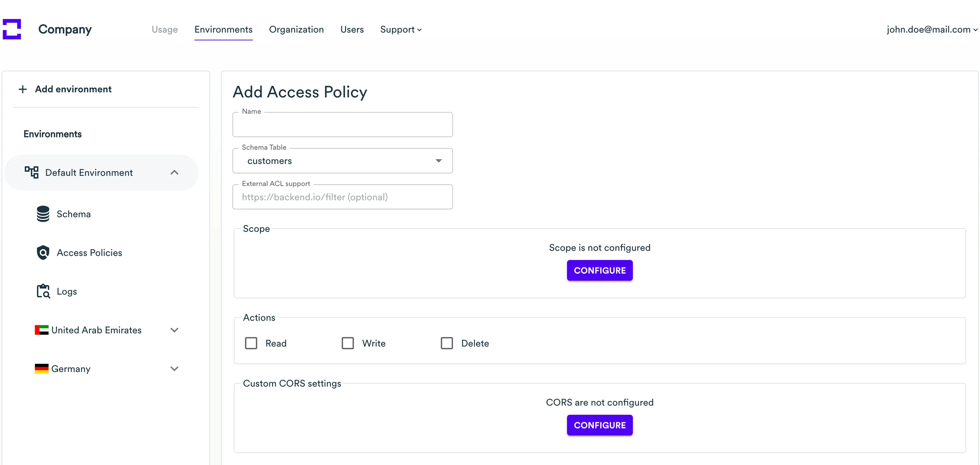Image resolution: width=980 pixels, height=465 pixels.
Task: Expand the Germany region chevron
Action: point(174,368)
